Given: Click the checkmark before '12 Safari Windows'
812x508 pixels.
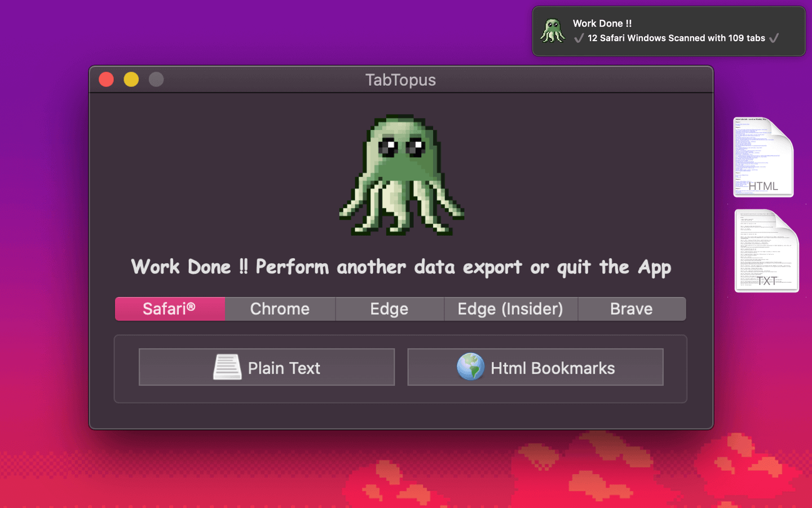Looking at the screenshot, I should coord(579,38).
